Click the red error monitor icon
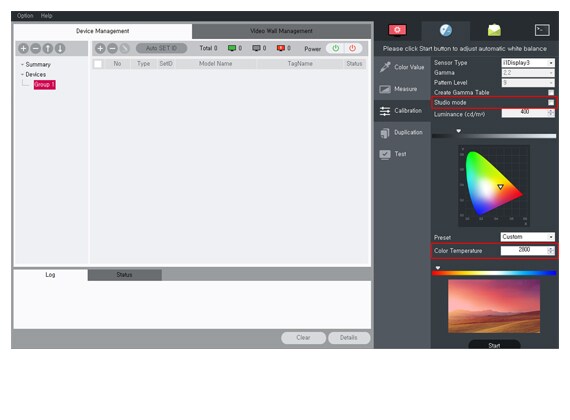Viewport: 570px width, 420px height. coord(281,48)
